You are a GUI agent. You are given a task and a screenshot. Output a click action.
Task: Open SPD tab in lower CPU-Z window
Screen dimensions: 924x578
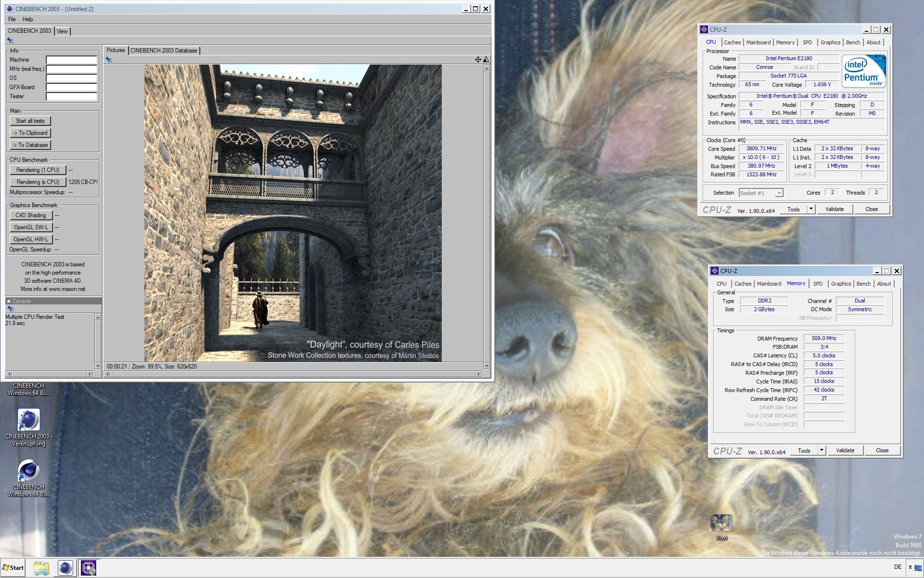click(818, 284)
